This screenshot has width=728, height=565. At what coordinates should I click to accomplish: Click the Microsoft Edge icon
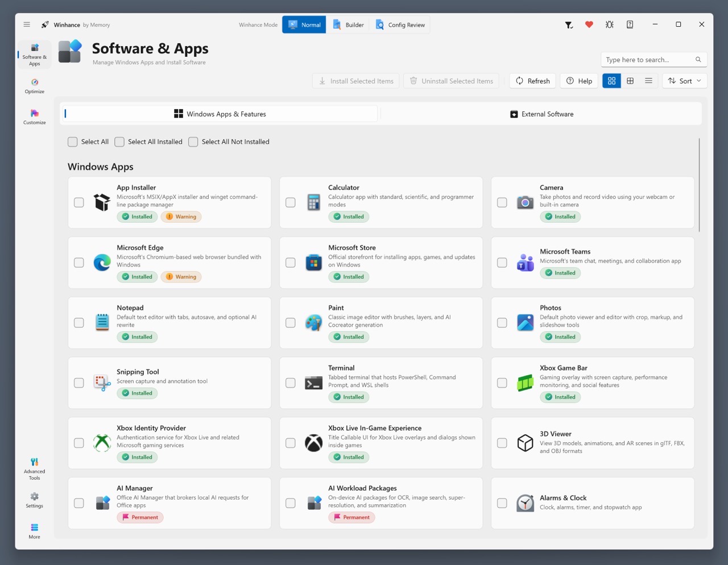(102, 262)
